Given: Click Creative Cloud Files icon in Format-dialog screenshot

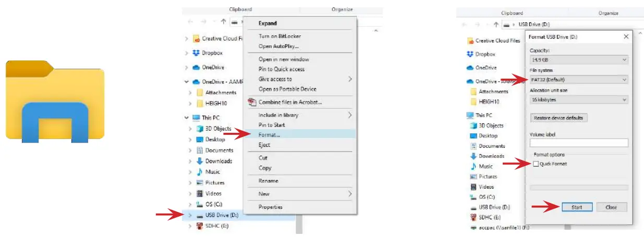Looking at the screenshot, I should pos(471,41).
